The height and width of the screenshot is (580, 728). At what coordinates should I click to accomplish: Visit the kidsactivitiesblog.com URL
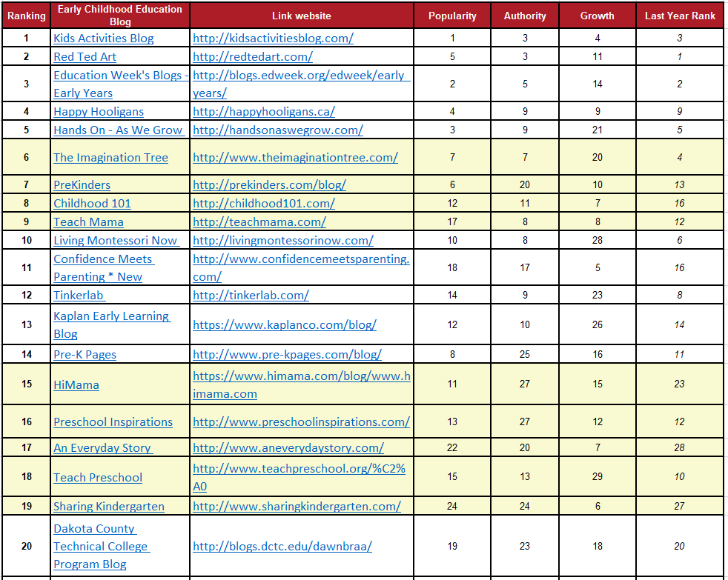pos(273,38)
